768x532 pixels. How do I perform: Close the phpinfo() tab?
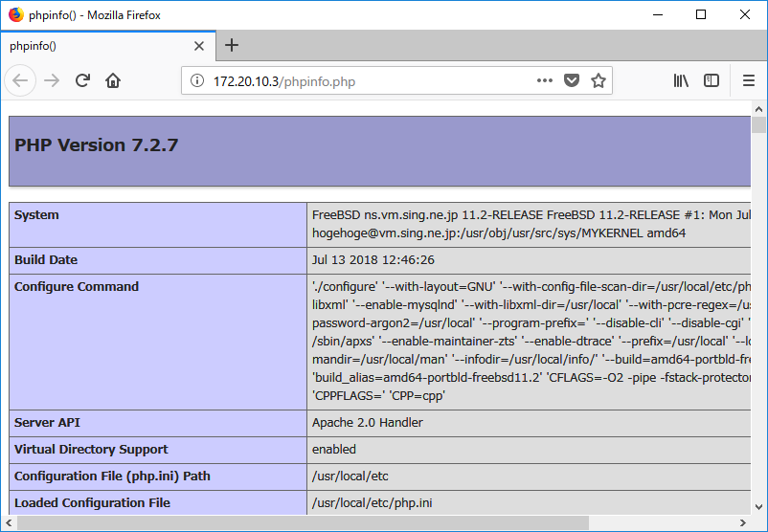tap(199, 46)
